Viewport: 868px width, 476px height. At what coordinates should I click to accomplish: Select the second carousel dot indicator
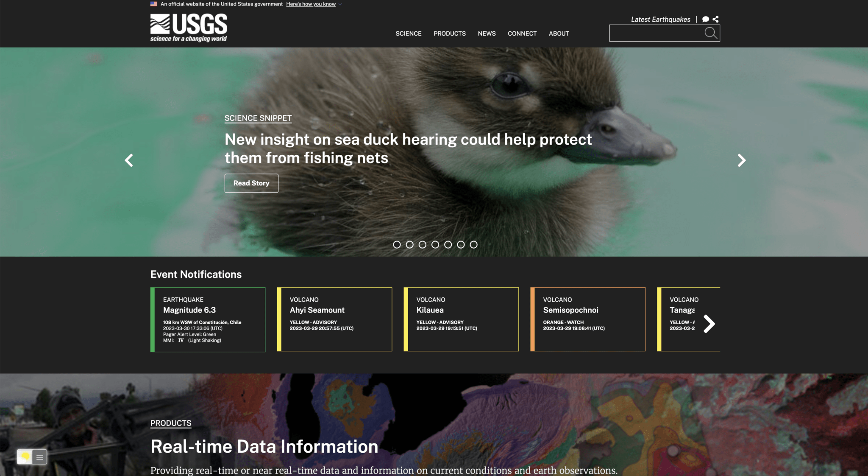tap(410, 244)
